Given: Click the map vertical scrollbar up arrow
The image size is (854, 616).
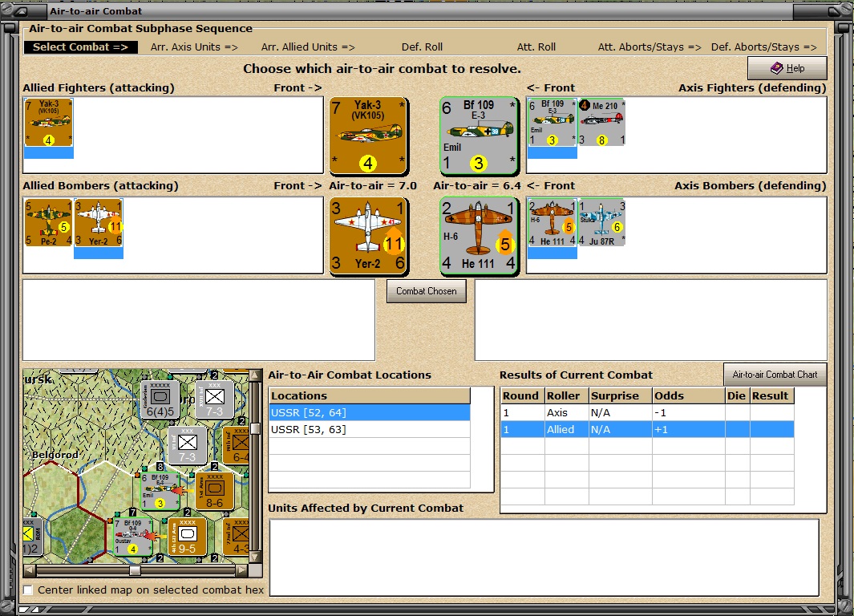Looking at the screenshot, I should point(255,375).
